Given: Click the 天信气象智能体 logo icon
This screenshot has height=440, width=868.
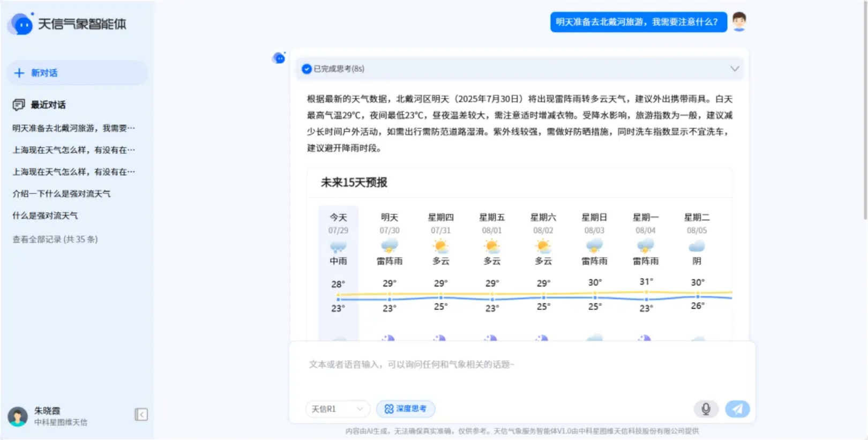Looking at the screenshot, I should coord(21,24).
